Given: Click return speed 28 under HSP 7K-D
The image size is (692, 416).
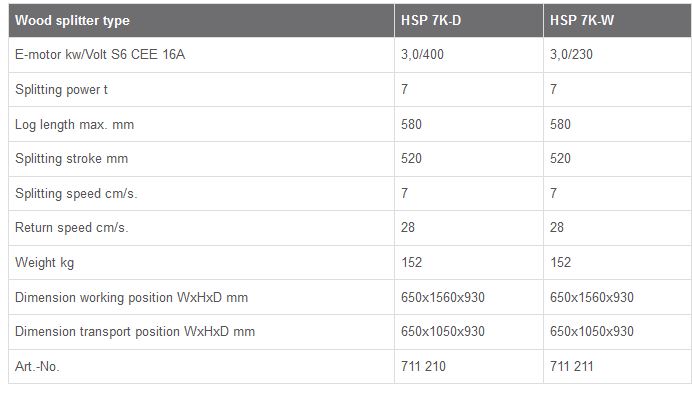Looking at the screenshot, I should click(407, 228).
